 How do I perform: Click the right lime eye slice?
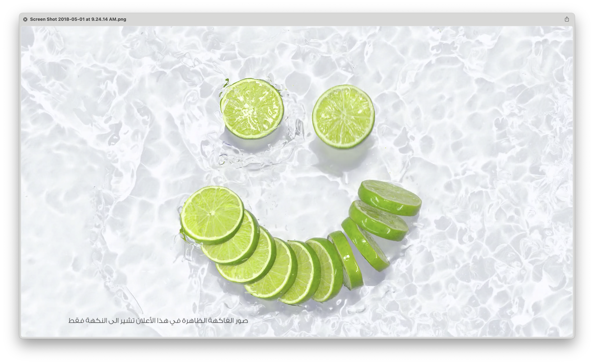[343, 116]
